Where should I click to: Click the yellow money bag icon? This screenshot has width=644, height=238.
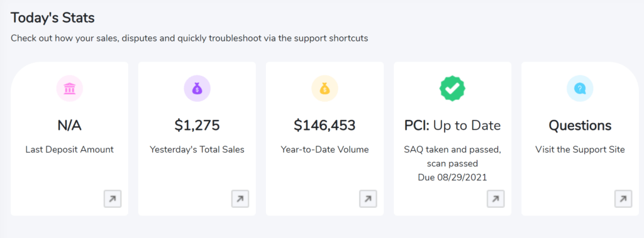[325, 88]
